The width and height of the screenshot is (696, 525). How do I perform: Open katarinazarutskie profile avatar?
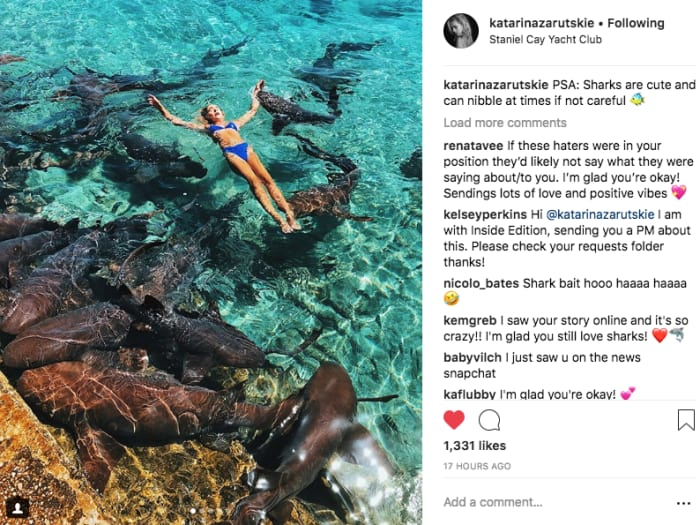(461, 31)
